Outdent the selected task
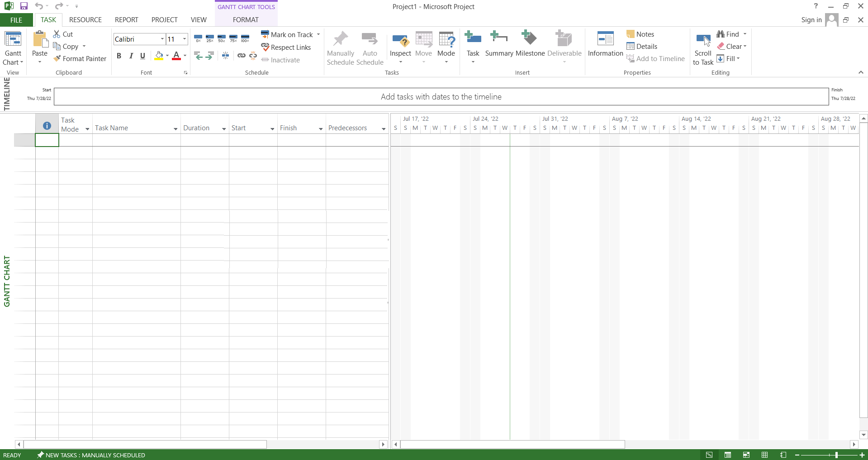The width and height of the screenshot is (868, 460). click(198, 56)
